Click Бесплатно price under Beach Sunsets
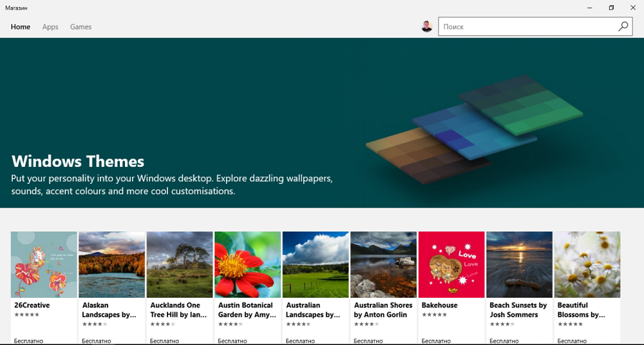644x345 pixels. (504, 341)
